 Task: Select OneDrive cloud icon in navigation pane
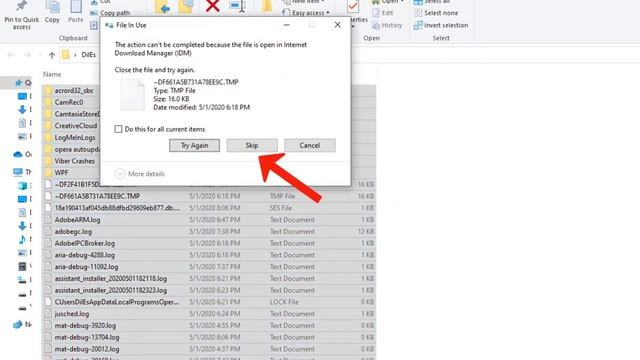(x=18, y=154)
